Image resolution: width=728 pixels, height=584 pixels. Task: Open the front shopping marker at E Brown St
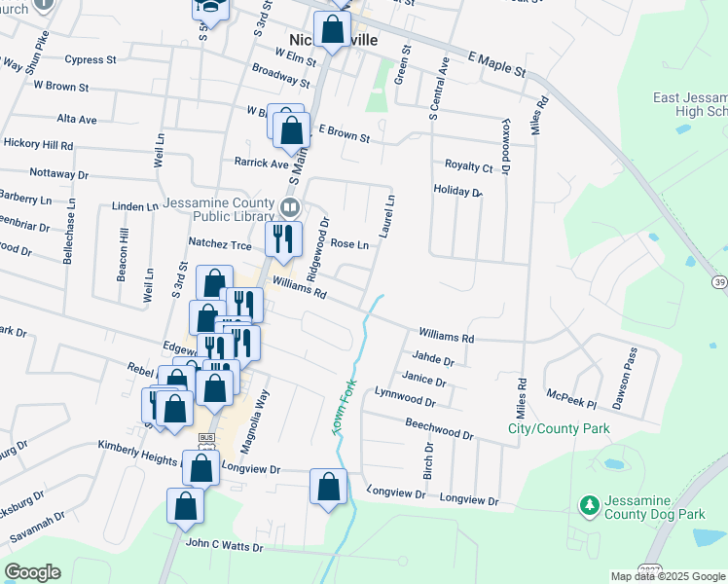pos(292,130)
